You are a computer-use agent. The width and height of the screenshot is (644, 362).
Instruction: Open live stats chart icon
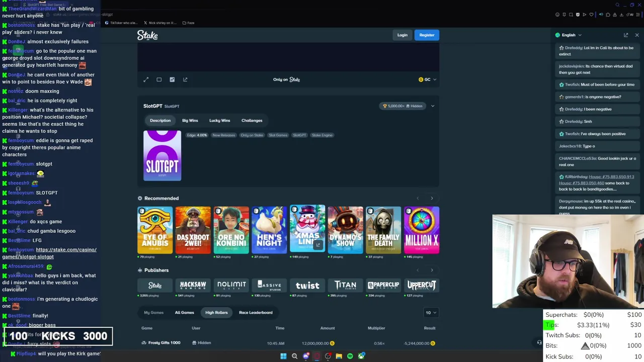tap(172, 79)
